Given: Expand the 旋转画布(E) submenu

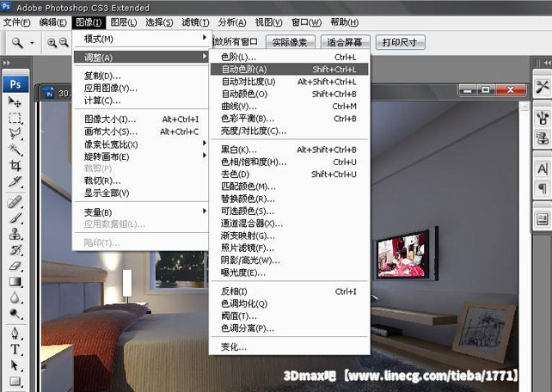Looking at the screenshot, I should pyautogui.click(x=141, y=156).
